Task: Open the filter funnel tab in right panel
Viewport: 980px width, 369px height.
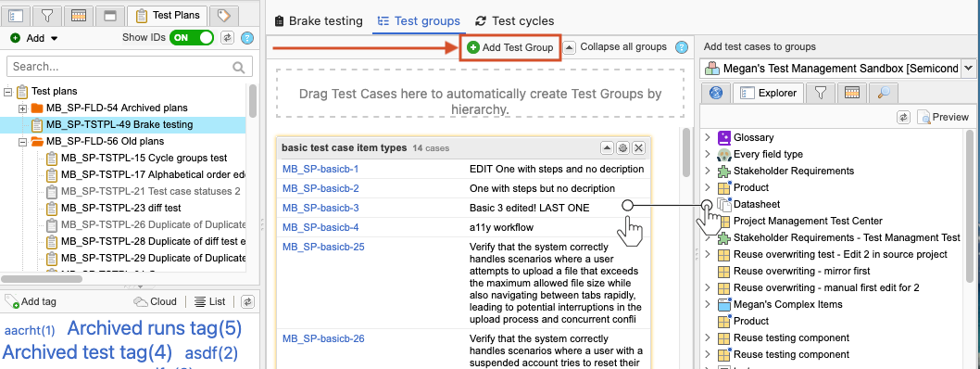Action: pyautogui.click(x=820, y=94)
